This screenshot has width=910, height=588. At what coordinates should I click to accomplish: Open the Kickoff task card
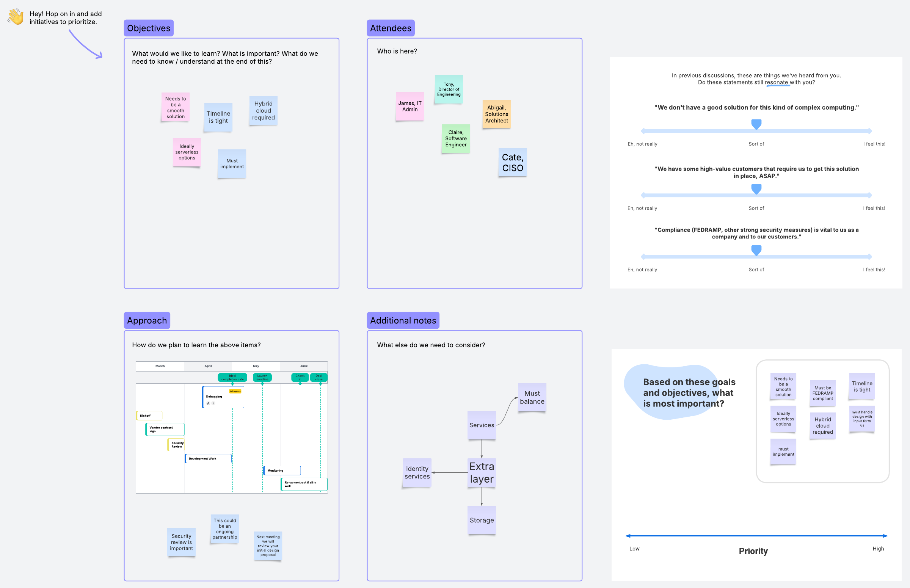click(x=149, y=416)
